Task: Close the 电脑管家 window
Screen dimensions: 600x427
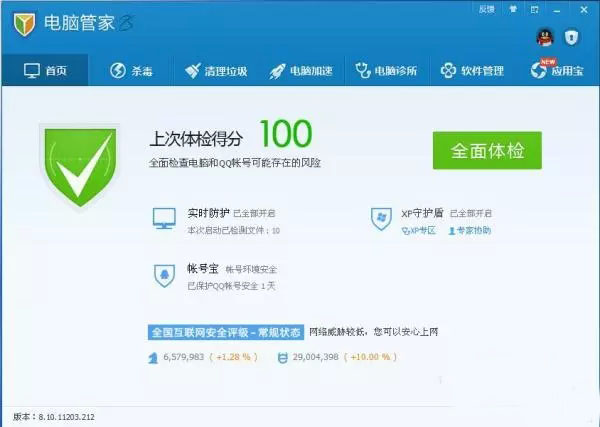Action: pos(584,10)
